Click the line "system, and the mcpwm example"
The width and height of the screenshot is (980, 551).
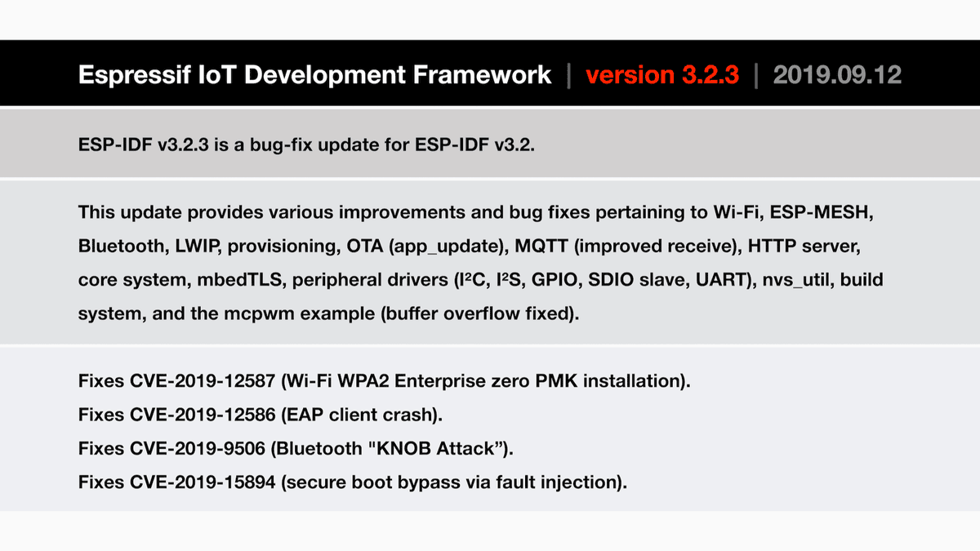click(x=328, y=313)
